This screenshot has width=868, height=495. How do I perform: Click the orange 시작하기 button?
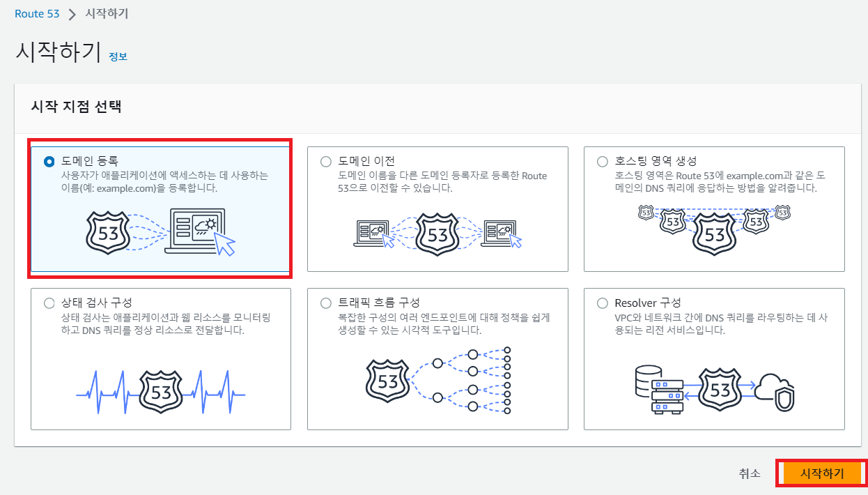[822, 473]
